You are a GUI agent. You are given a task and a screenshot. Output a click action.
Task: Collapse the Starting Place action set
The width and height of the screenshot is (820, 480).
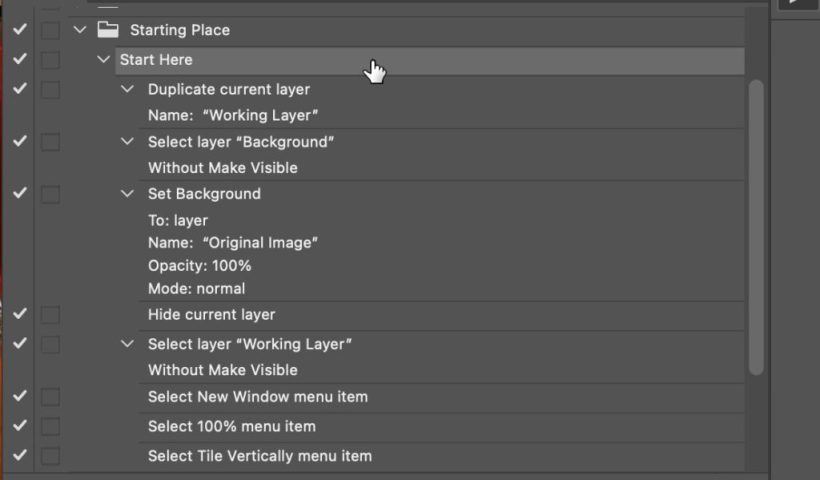tap(80, 30)
